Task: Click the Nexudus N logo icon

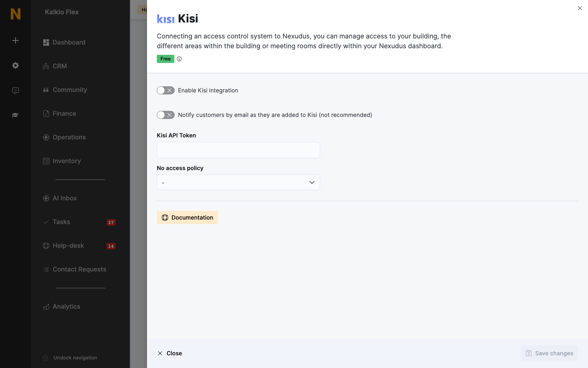Action: (16, 14)
